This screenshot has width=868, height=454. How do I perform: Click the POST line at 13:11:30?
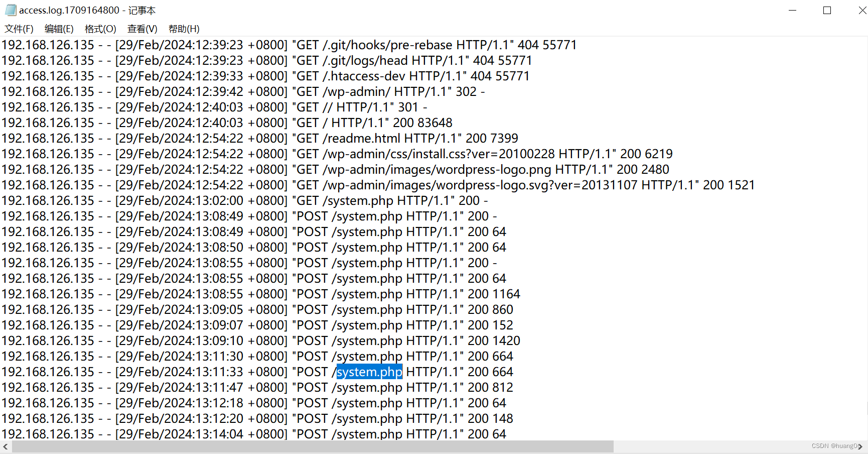point(257,357)
